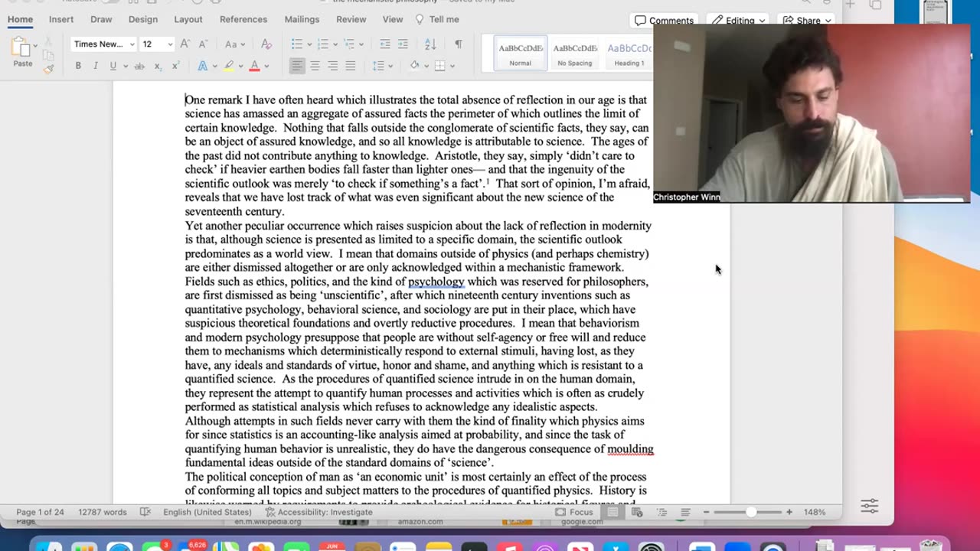Expand the numbering list dropdown arrow
980x551 pixels.
335,44
